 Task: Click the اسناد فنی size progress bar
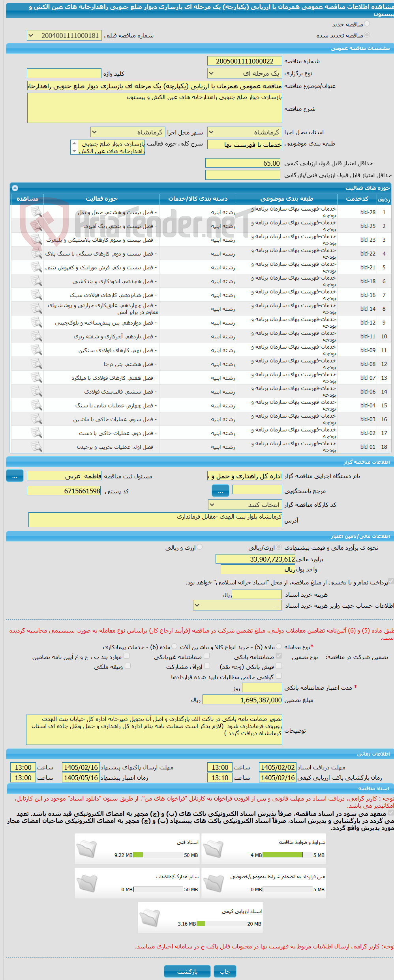pos(158,855)
